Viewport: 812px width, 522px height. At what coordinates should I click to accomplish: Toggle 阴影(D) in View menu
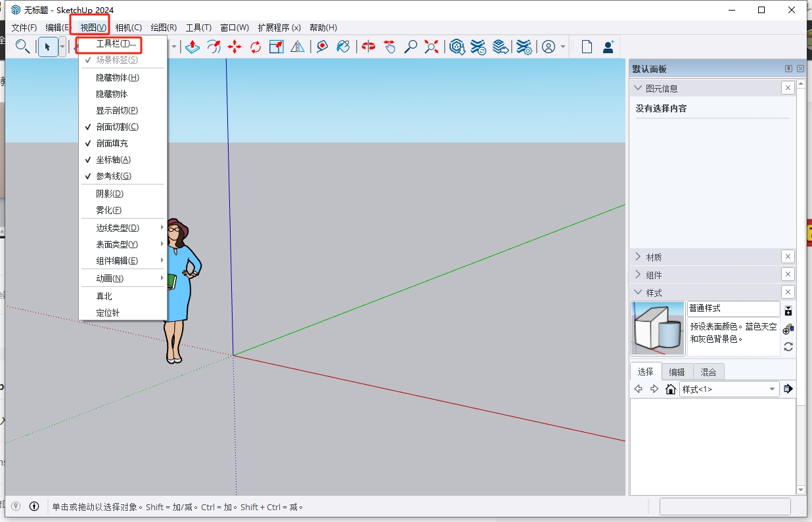pyautogui.click(x=123, y=194)
